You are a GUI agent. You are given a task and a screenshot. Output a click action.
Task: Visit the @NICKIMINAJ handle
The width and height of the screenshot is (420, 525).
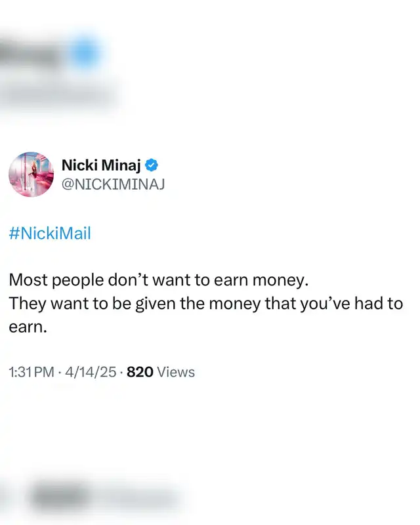click(114, 184)
